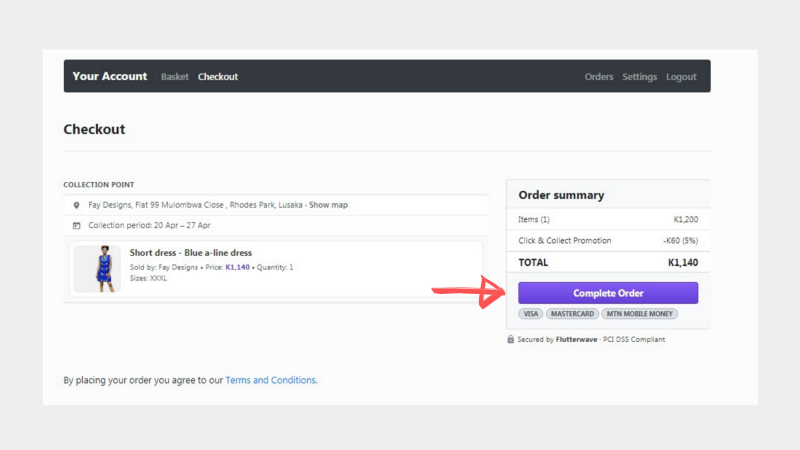Open account Settings

639,77
